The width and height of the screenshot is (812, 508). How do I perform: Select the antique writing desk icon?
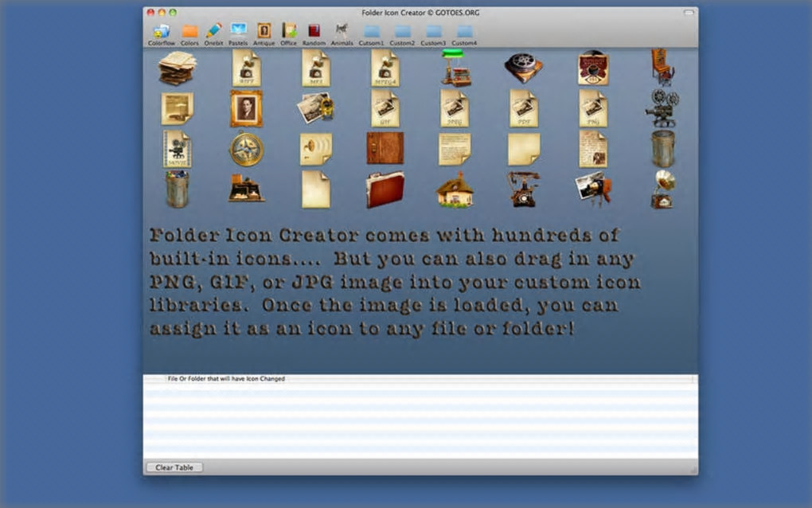point(247,188)
